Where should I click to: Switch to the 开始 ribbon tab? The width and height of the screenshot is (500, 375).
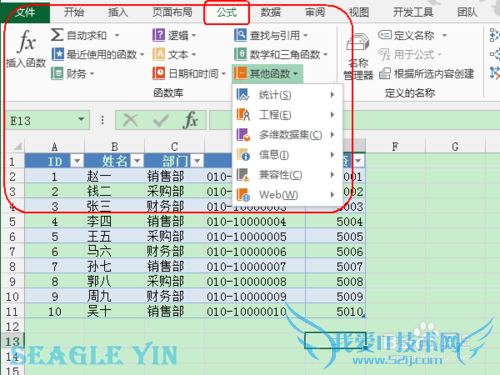coord(74,12)
